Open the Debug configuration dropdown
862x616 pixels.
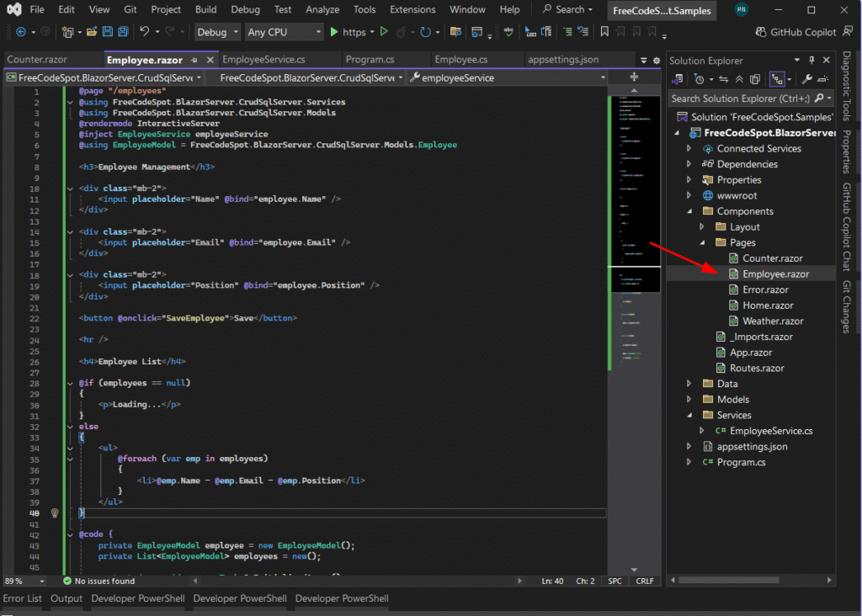[x=217, y=32]
